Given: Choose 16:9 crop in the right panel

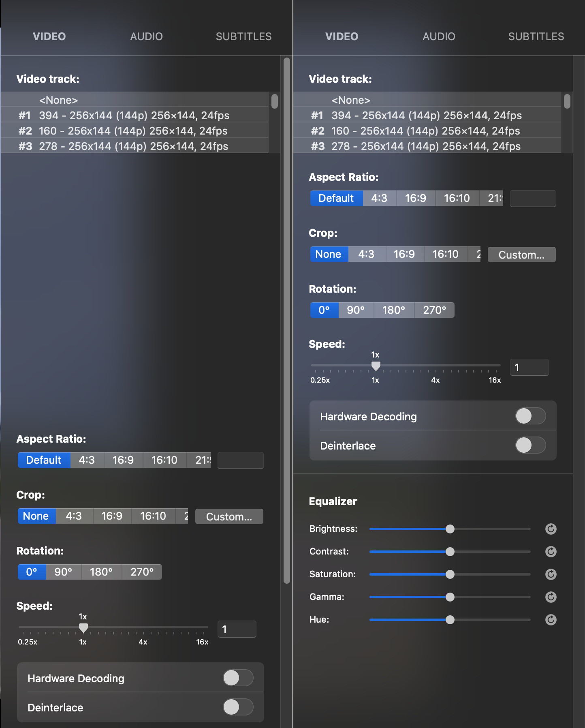Looking at the screenshot, I should (404, 254).
